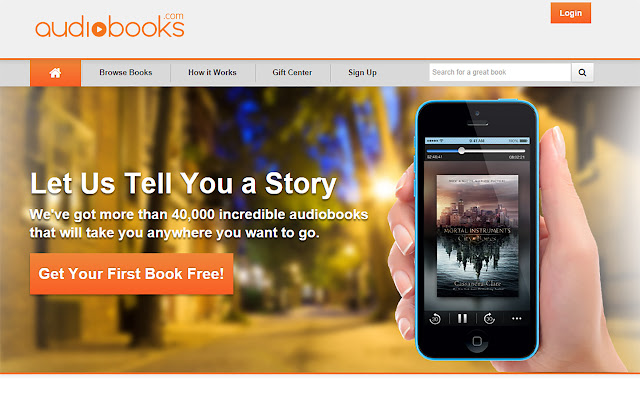
Task: Click the Mortal Instruments book cover
Action: click(x=478, y=236)
